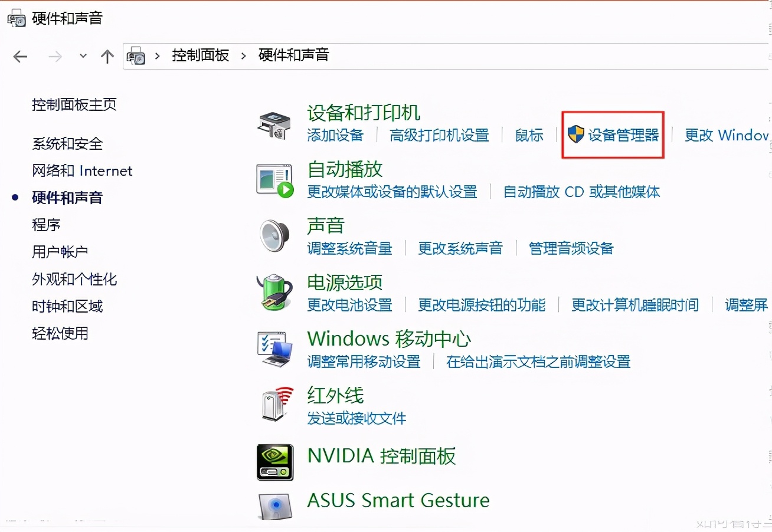The image size is (772, 532).
Task: Open 调整系统音量 settings
Action: tap(350, 249)
